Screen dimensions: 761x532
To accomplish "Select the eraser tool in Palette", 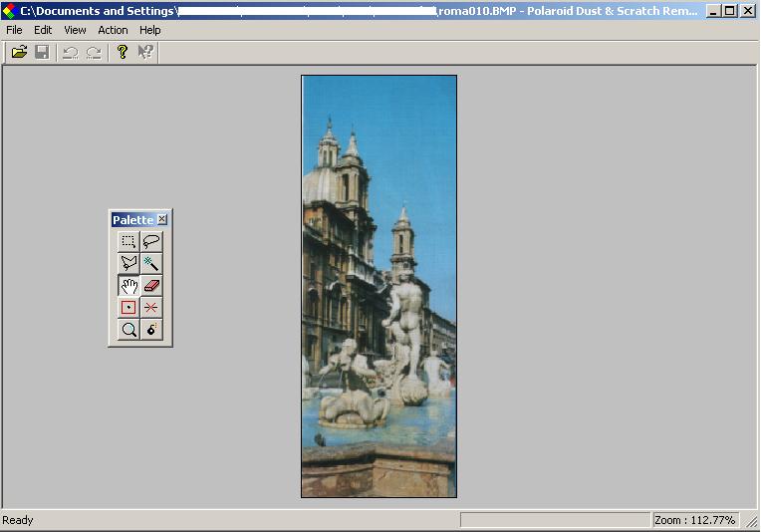I will 151,286.
